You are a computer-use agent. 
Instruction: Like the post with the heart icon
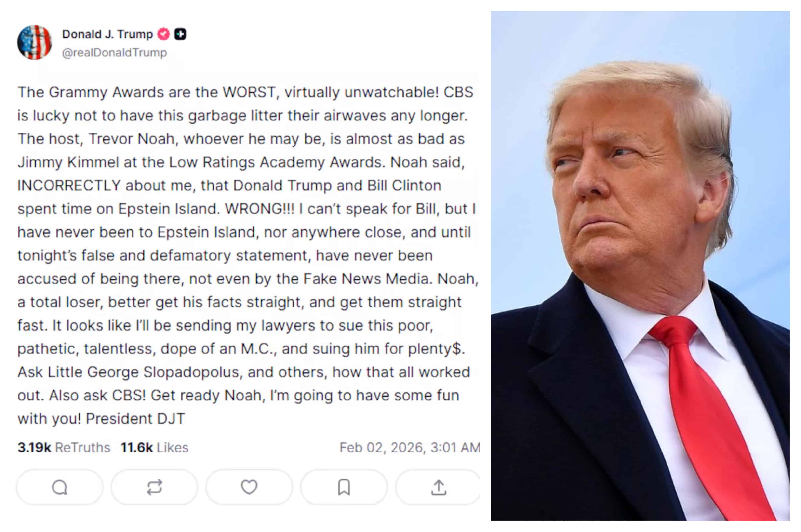coord(249,488)
